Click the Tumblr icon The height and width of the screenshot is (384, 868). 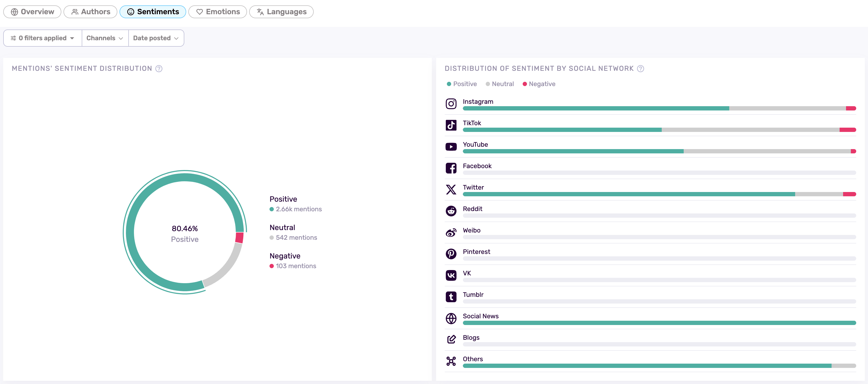coord(451,297)
